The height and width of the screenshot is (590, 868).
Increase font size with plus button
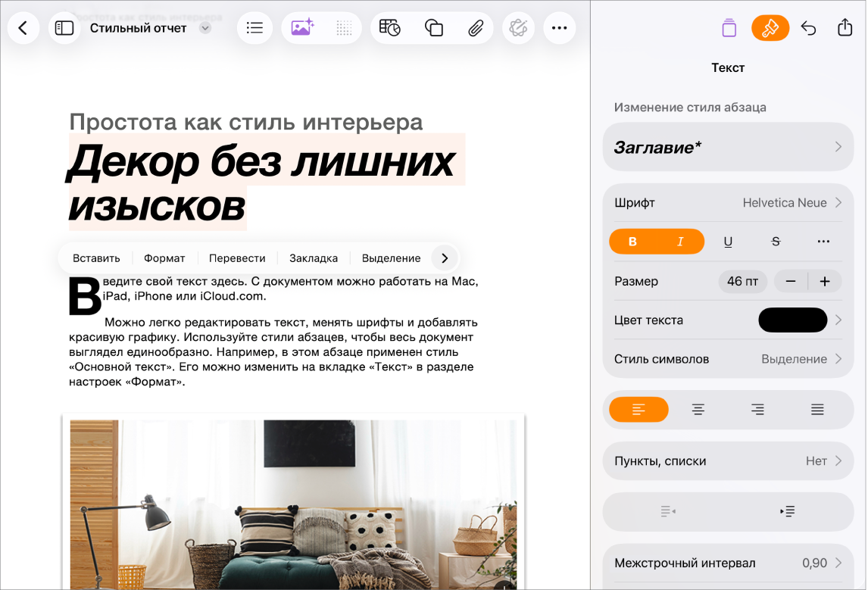pyautogui.click(x=825, y=281)
